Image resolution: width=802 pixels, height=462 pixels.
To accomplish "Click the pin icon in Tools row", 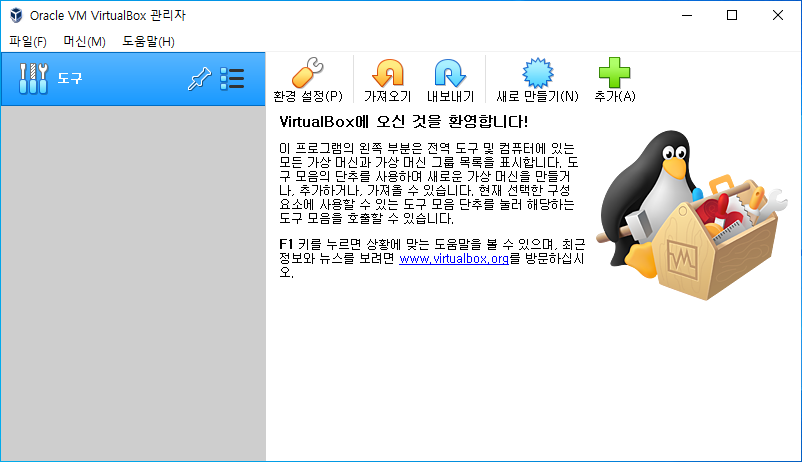I will pyautogui.click(x=199, y=79).
